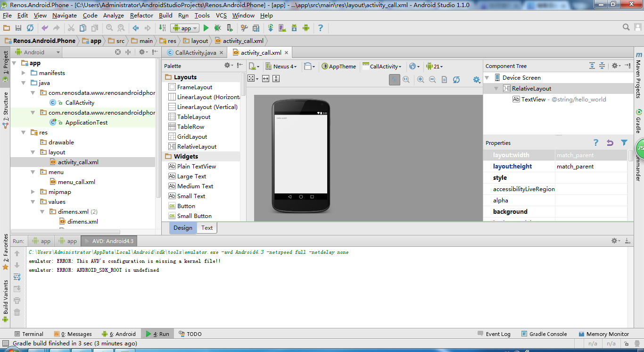Open the API level 21 dropdown
Viewport: 644px width, 352px height.
tap(435, 66)
